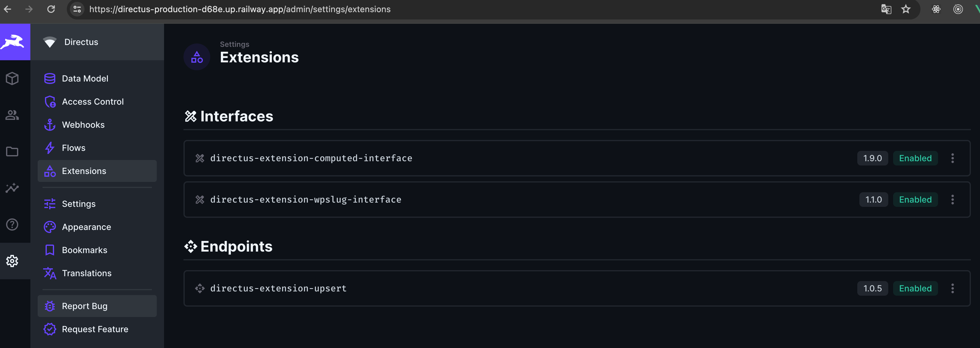Select Extensions in the settings sidebar
This screenshot has height=348, width=980.
(97, 171)
